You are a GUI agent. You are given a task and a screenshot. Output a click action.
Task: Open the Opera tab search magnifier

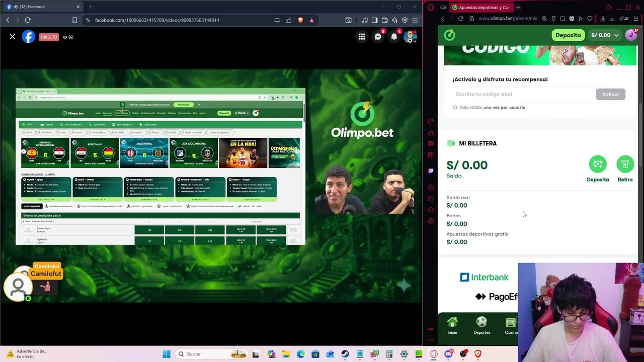coord(608,8)
